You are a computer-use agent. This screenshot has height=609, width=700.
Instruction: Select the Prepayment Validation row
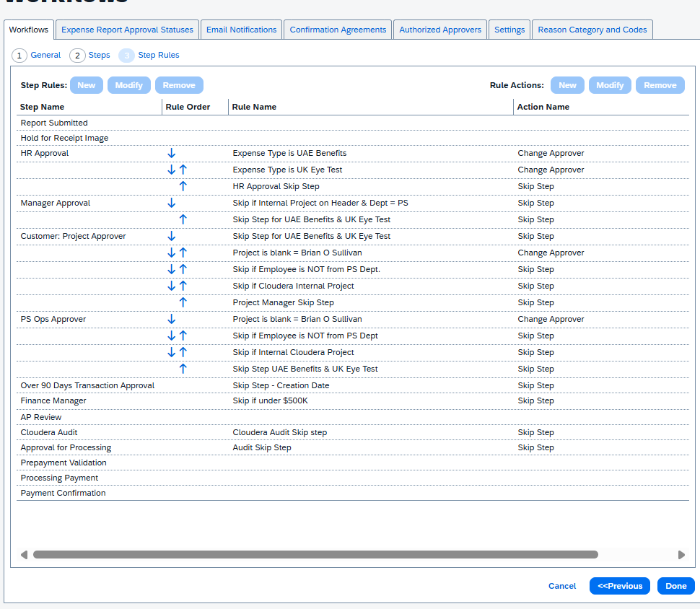click(x=353, y=463)
